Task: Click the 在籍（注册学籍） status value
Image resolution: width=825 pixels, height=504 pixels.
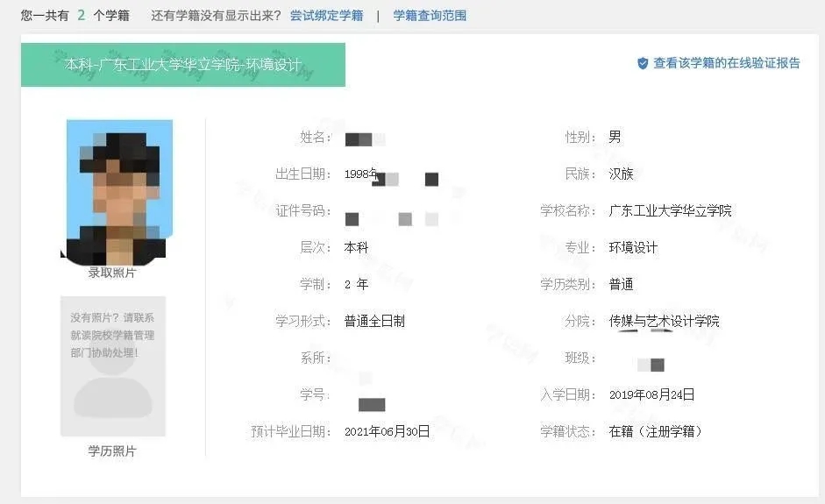Action: 655,431
